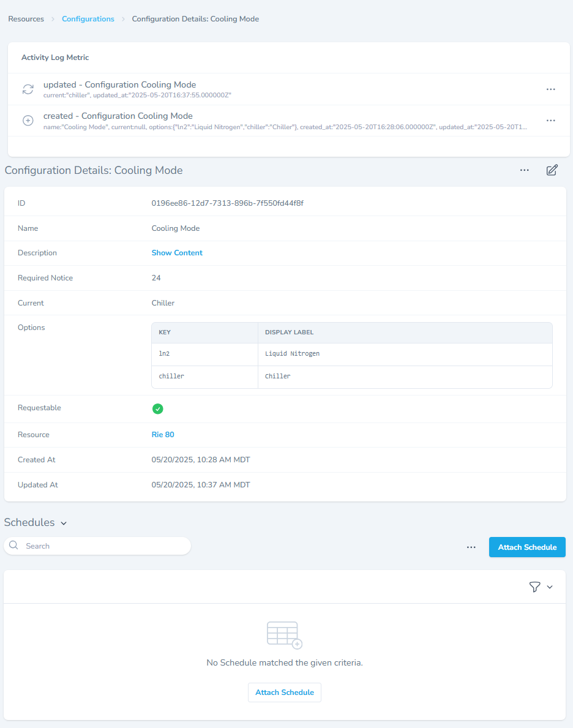Click the updated - Configuration Cooling Mode entry
The image size is (573, 728).
click(x=119, y=85)
